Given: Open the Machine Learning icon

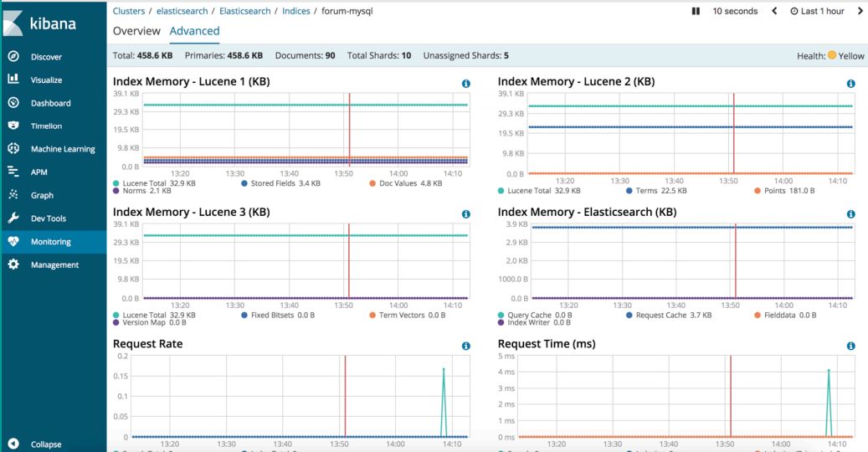Looking at the screenshot, I should point(14,148).
